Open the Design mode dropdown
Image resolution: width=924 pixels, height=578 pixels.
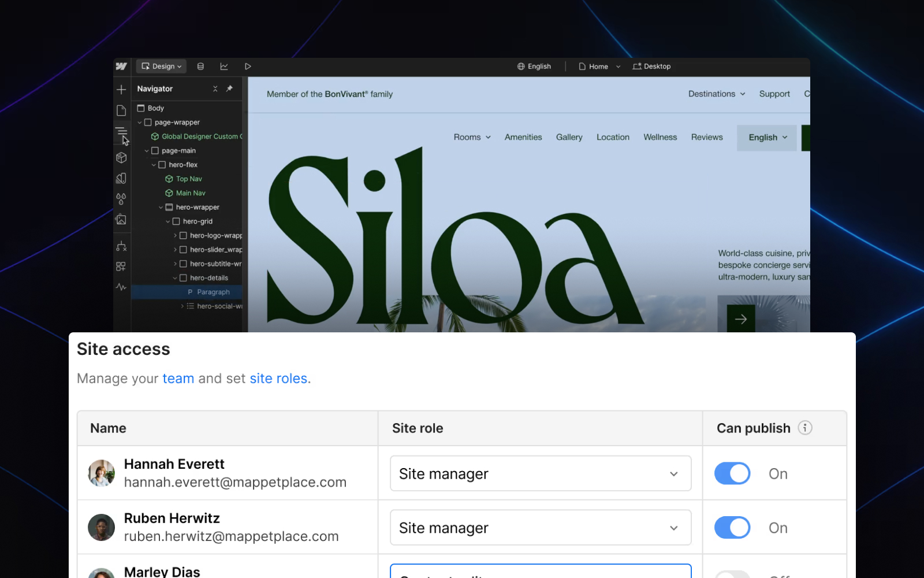coord(162,66)
